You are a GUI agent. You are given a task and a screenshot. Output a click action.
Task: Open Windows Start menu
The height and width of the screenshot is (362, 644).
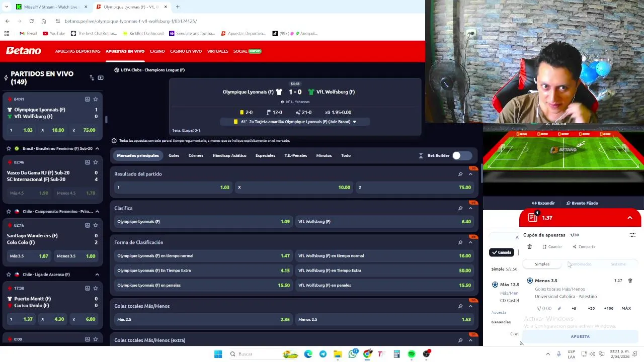coord(218,354)
